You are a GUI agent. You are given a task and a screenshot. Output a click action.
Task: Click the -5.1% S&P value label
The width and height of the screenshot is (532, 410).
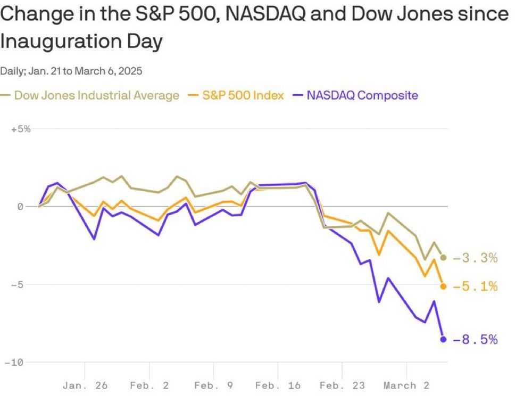475,286
